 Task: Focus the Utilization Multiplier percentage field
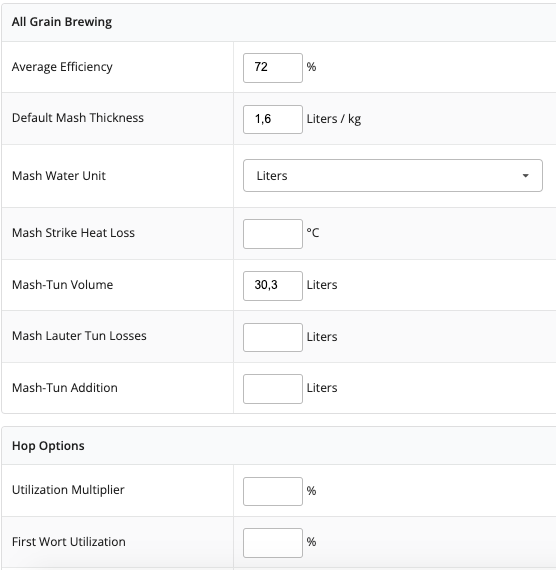[x=273, y=491]
